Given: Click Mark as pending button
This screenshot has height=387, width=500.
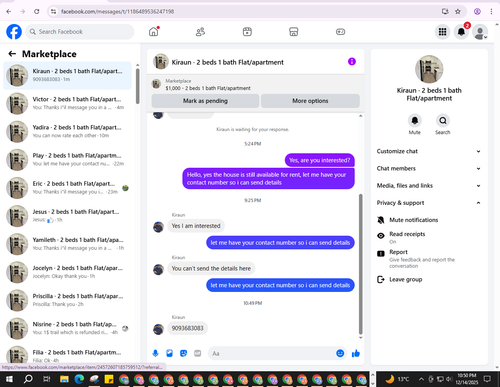Looking at the screenshot, I should (205, 101).
